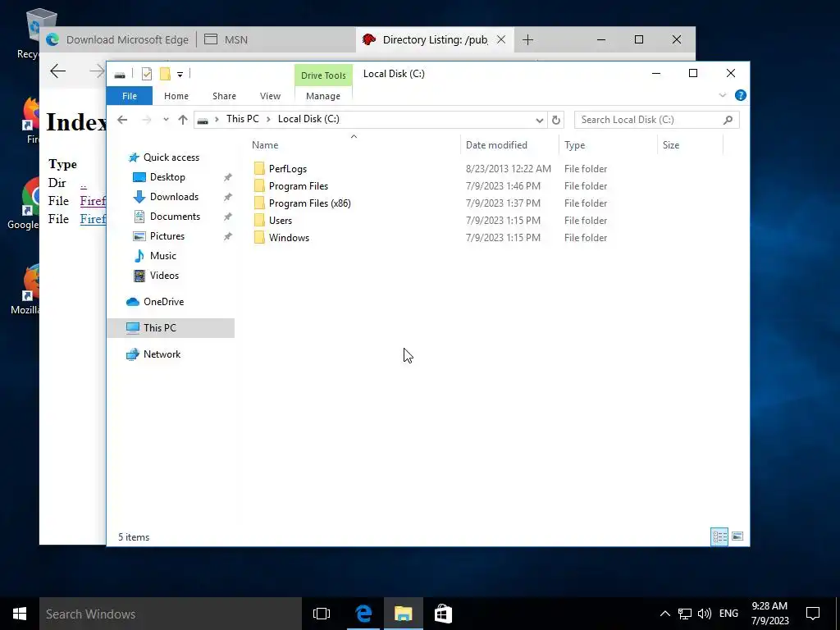The height and width of the screenshot is (630, 840).
Task: Click the pin icon next to Downloads
Action: coord(228,197)
